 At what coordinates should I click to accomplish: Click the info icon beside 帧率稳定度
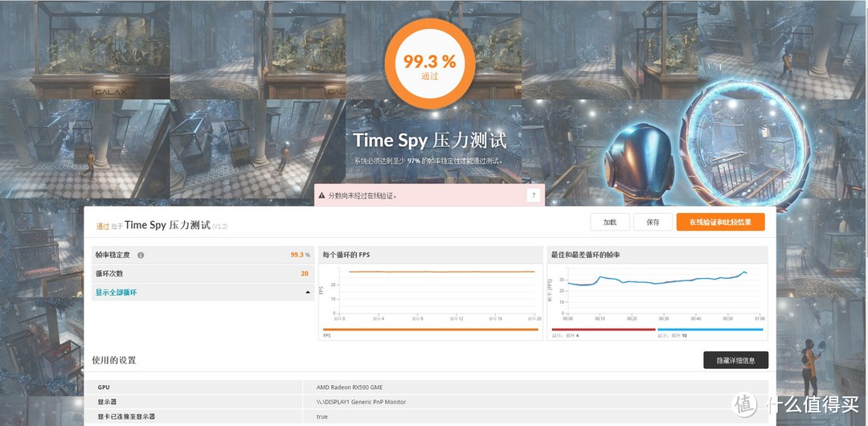[141, 255]
